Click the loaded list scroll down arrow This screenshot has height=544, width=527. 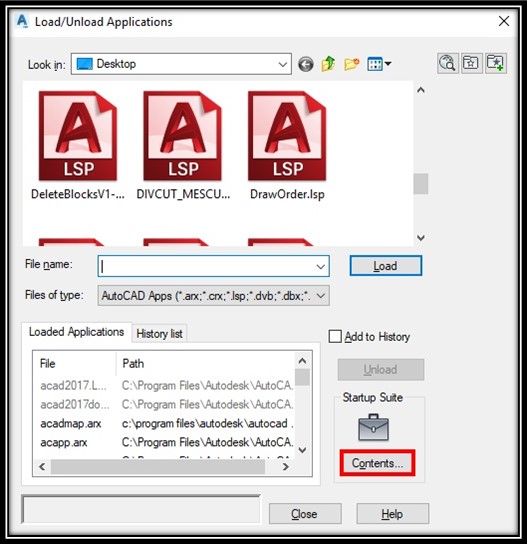(302, 450)
